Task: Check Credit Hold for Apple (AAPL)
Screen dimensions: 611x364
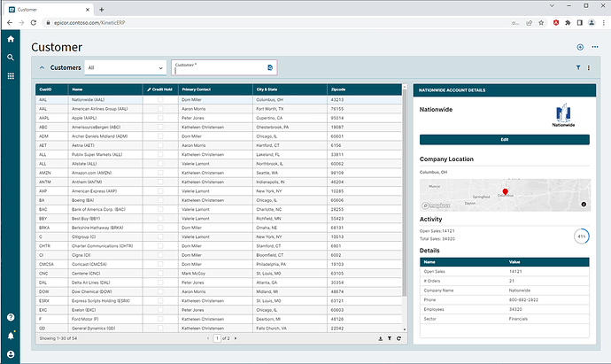Action: click(160, 117)
